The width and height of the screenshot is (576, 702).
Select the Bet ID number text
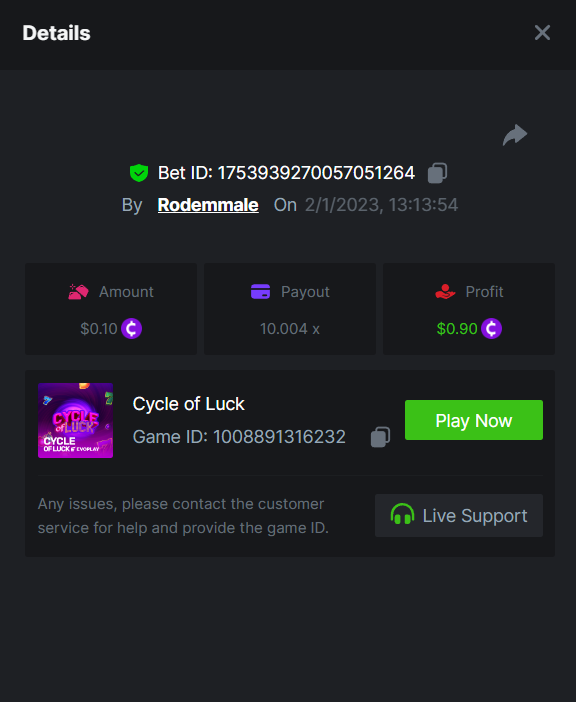tap(316, 173)
